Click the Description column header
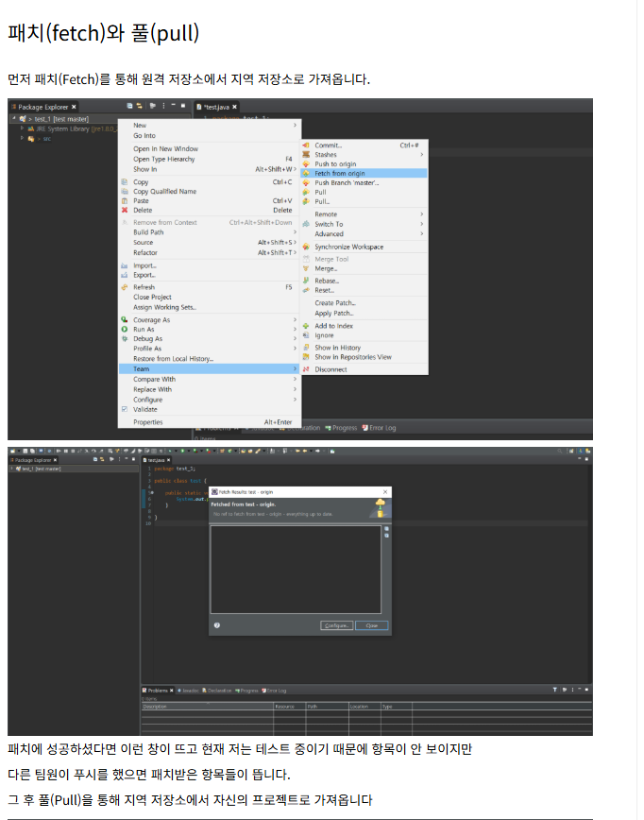Image resolution: width=644 pixels, height=820 pixels. point(208,707)
